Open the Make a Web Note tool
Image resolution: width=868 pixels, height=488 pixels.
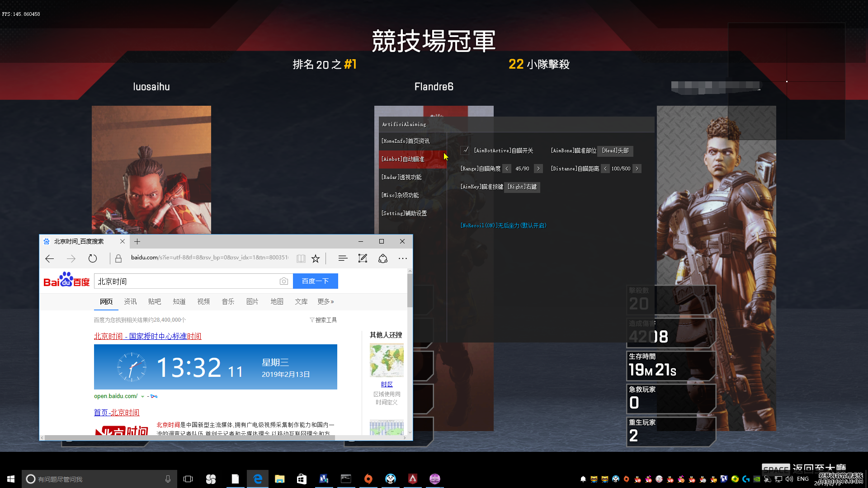pos(363,258)
